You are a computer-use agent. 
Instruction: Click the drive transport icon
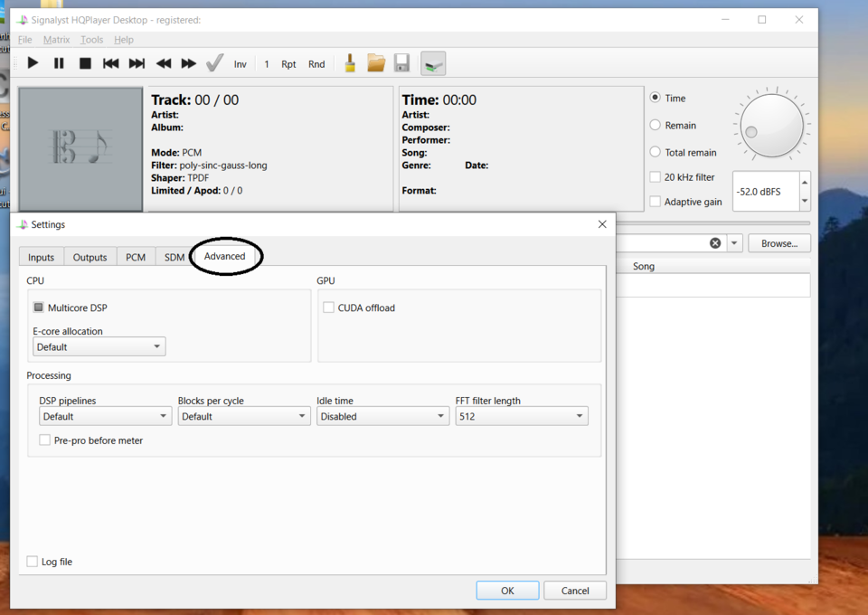click(x=433, y=63)
